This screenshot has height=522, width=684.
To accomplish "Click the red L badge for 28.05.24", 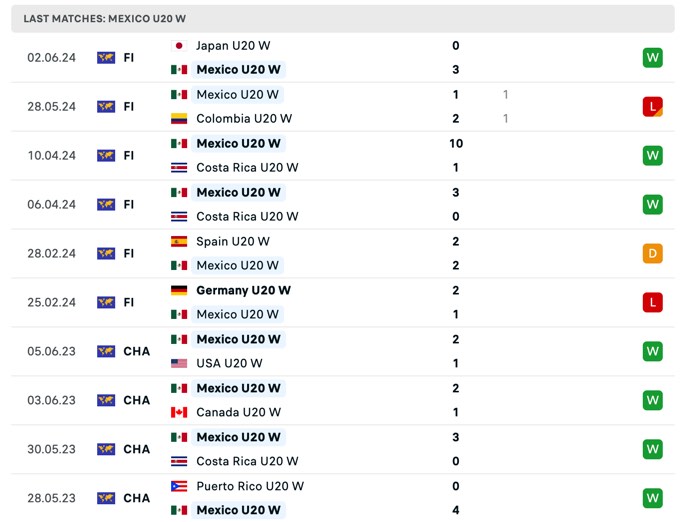I will coord(653,106).
